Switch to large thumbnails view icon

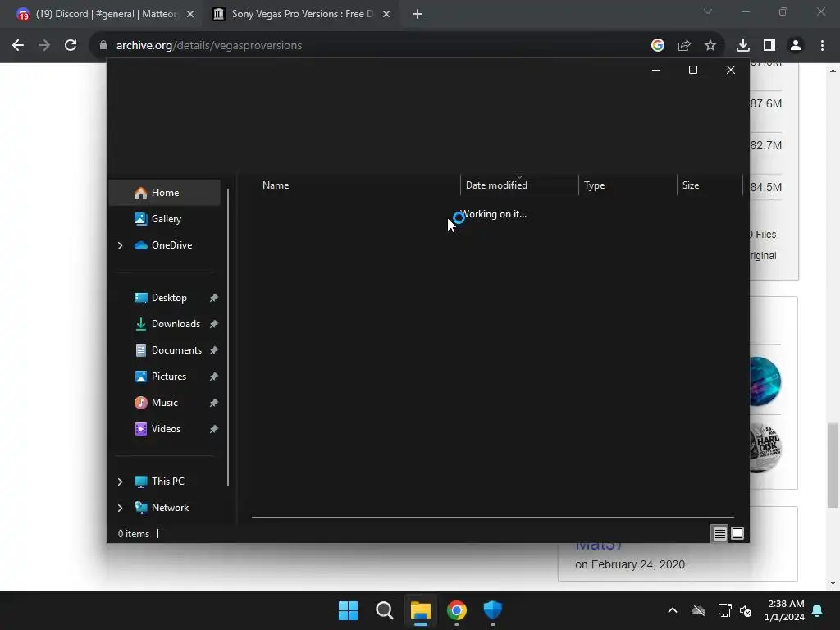pyautogui.click(x=737, y=533)
